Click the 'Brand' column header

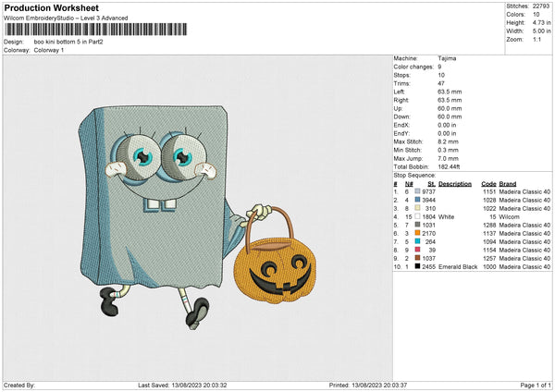click(x=508, y=184)
